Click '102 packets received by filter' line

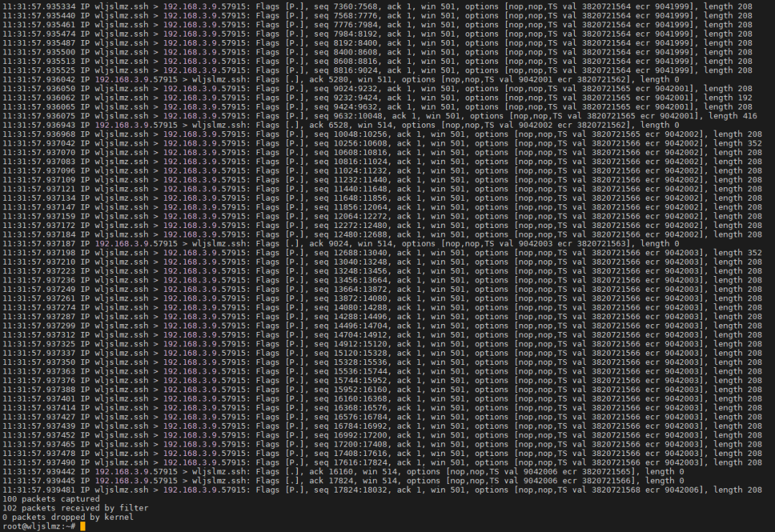75,508
